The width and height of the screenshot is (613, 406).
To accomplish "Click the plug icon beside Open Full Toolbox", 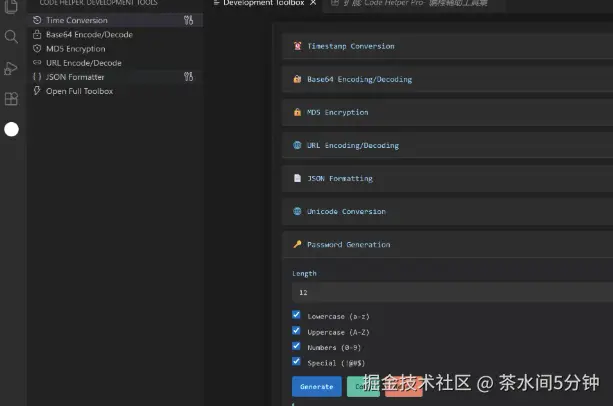I will pos(37,91).
